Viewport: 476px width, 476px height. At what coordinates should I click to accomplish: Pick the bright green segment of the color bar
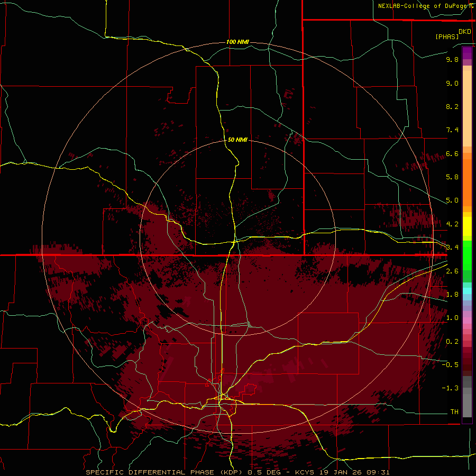click(467, 255)
